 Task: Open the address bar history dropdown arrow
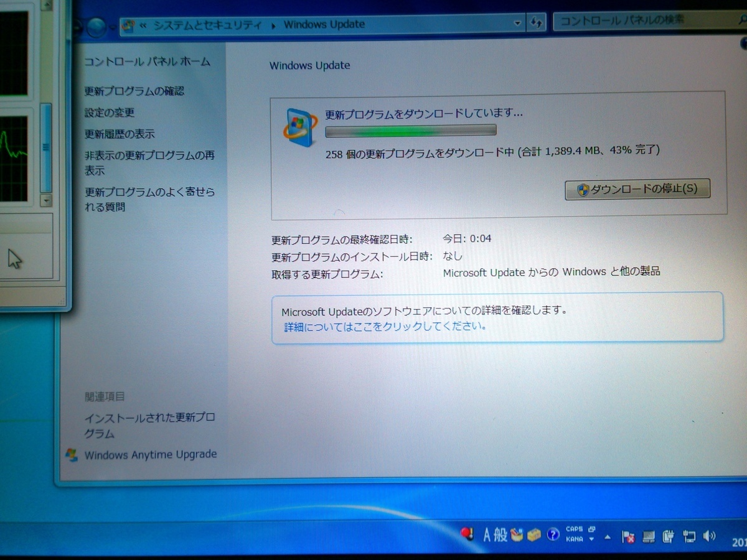pyautogui.click(x=517, y=24)
